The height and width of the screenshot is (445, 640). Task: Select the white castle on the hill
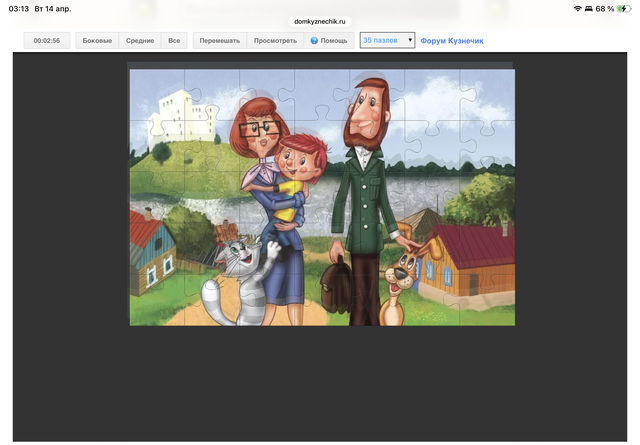(180, 115)
